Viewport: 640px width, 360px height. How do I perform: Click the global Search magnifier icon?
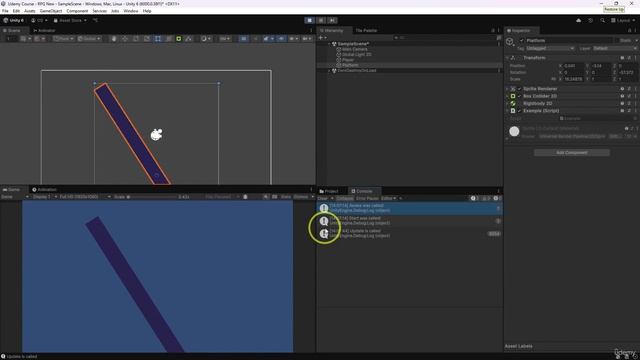coord(602,20)
